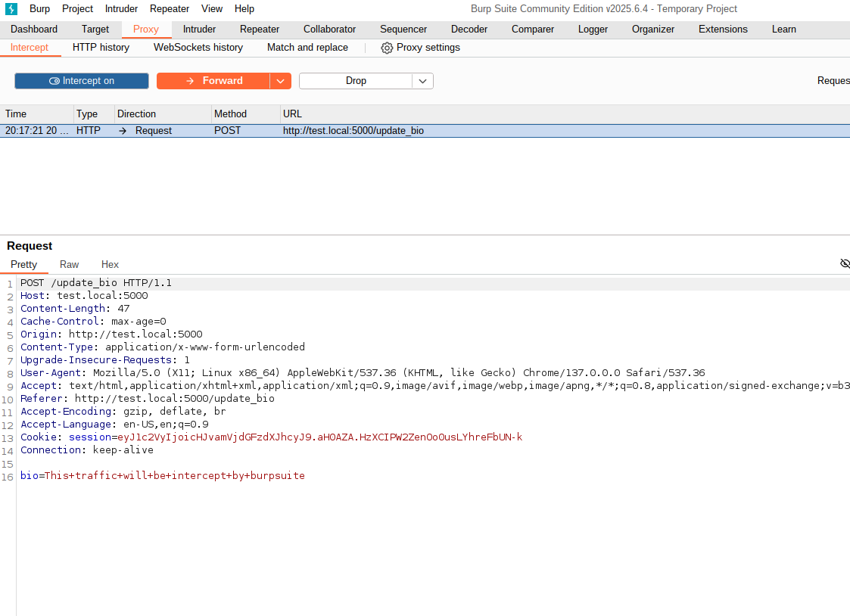Click the Upgrade-Insecure-Requests header line
850x616 pixels.
(105, 360)
